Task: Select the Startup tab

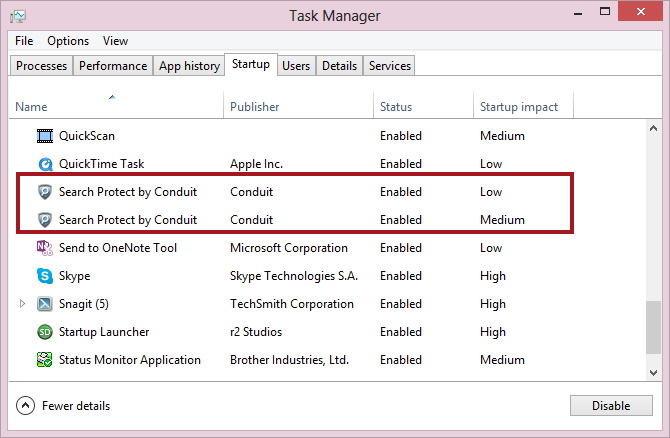Action: pos(251,65)
